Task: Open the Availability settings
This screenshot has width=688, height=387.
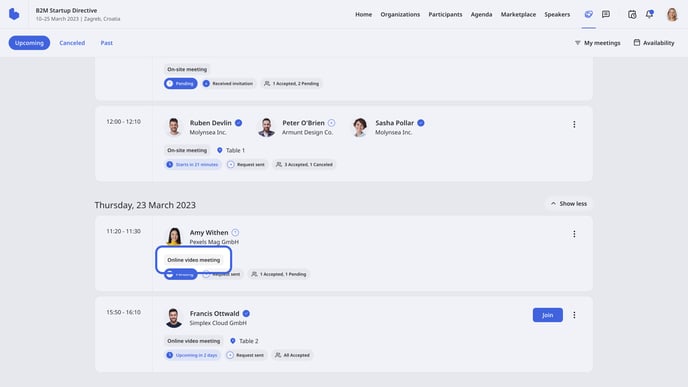Action: (x=654, y=43)
